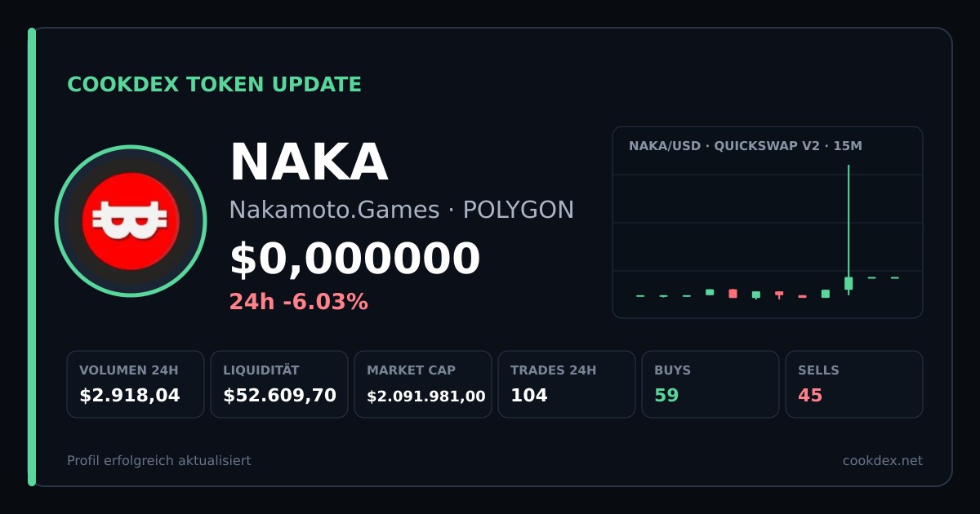This screenshot has height=514, width=980.
Task: Click the Profil erfolgreich aktualisiert status text
Action: tap(159, 461)
